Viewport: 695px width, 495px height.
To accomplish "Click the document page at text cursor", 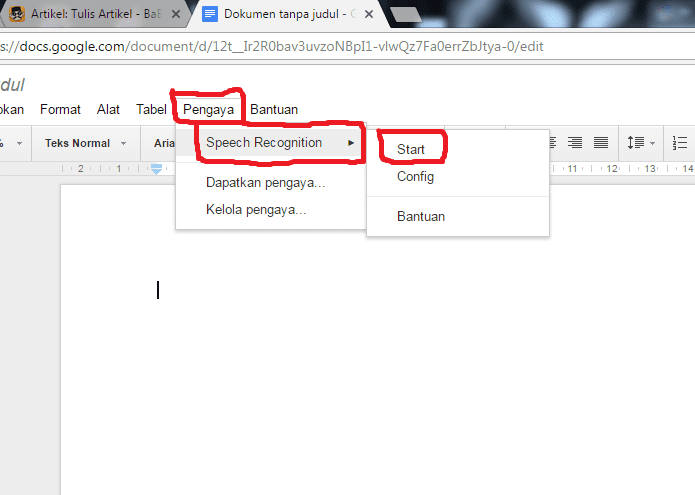I will [158, 290].
